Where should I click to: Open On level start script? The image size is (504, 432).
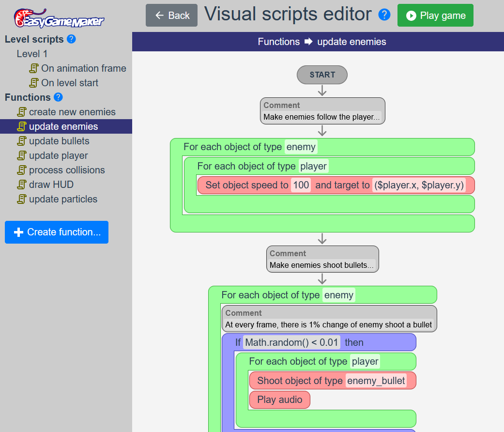[70, 83]
